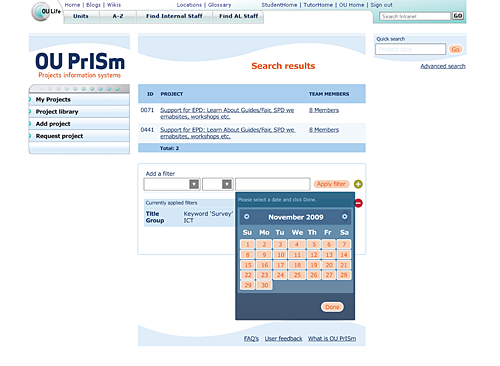Image resolution: width=500 pixels, height=366 pixels.
Task: Click the Locations link
Action: click(189, 5)
